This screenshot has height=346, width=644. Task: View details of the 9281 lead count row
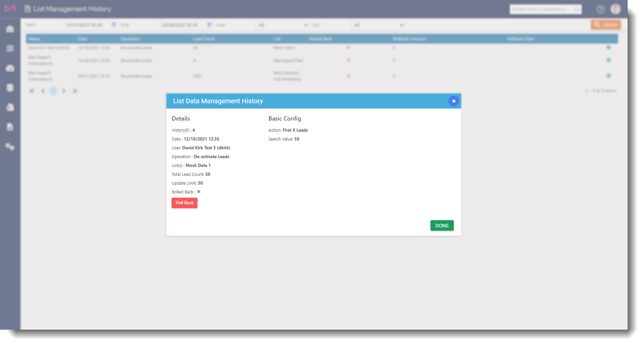tap(609, 76)
